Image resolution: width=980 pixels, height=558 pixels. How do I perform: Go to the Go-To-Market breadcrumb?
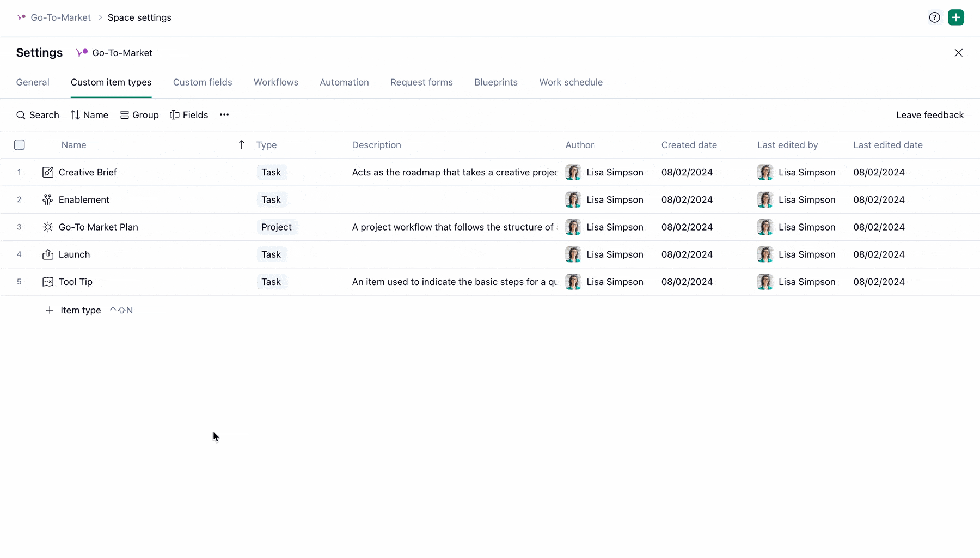pos(60,17)
